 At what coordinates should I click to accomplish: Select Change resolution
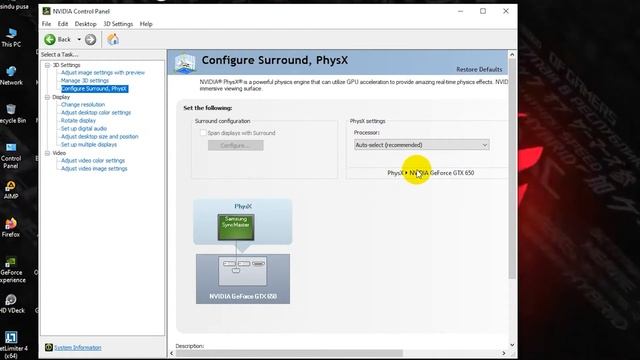pos(83,104)
